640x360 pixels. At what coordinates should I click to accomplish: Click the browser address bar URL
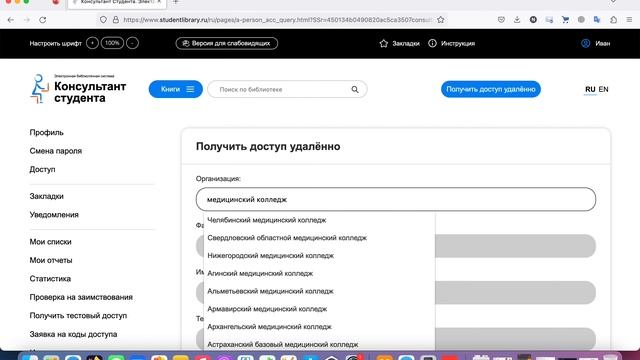coord(277,20)
